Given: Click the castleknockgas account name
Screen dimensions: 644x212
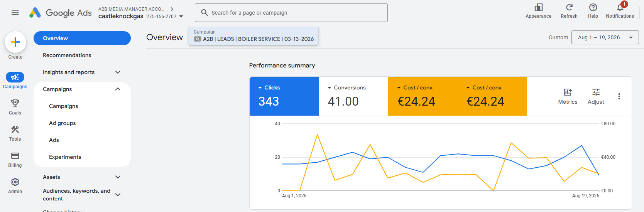Looking at the screenshot, I should point(121,16).
